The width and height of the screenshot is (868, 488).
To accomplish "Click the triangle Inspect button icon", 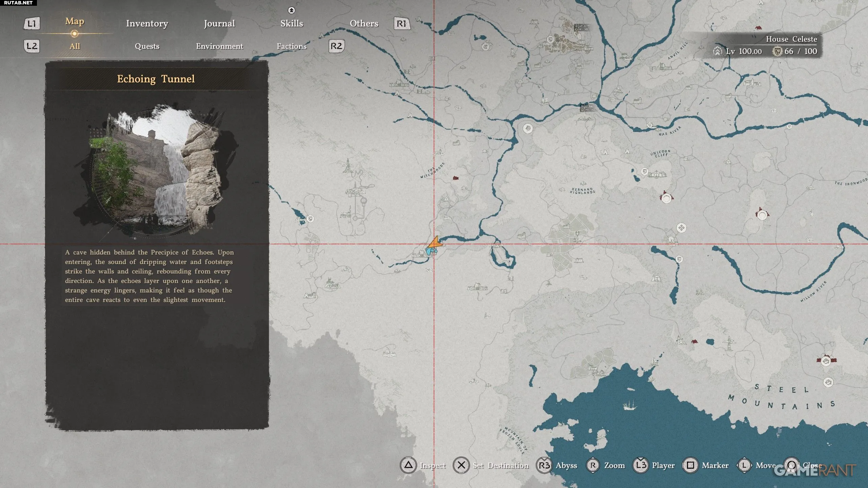I will click(x=408, y=465).
